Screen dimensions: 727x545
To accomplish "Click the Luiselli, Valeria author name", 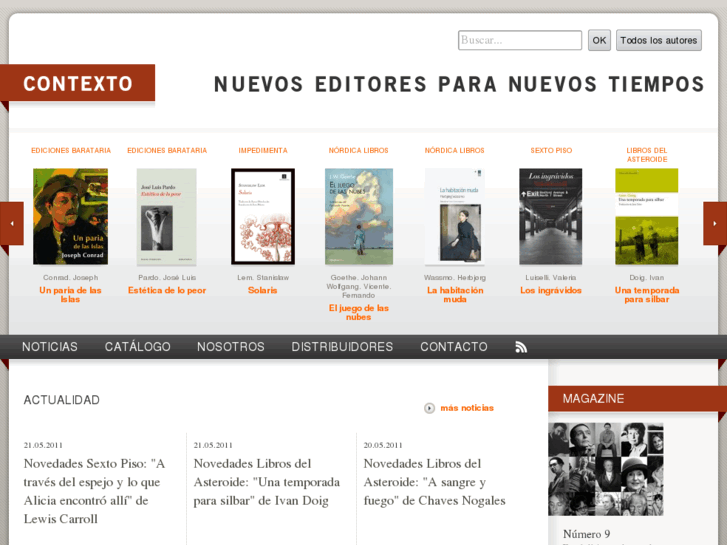I will [x=551, y=277].
